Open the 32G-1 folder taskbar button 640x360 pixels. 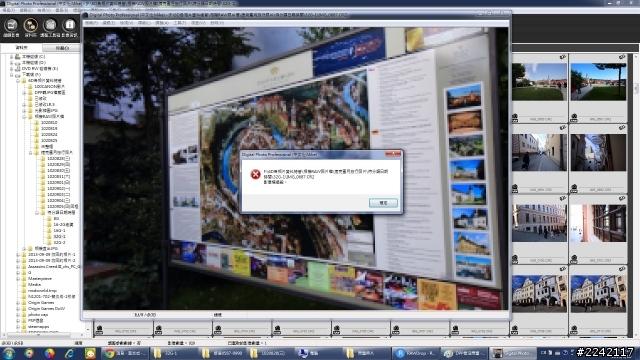pyautogui.click(x=174, y=353)
